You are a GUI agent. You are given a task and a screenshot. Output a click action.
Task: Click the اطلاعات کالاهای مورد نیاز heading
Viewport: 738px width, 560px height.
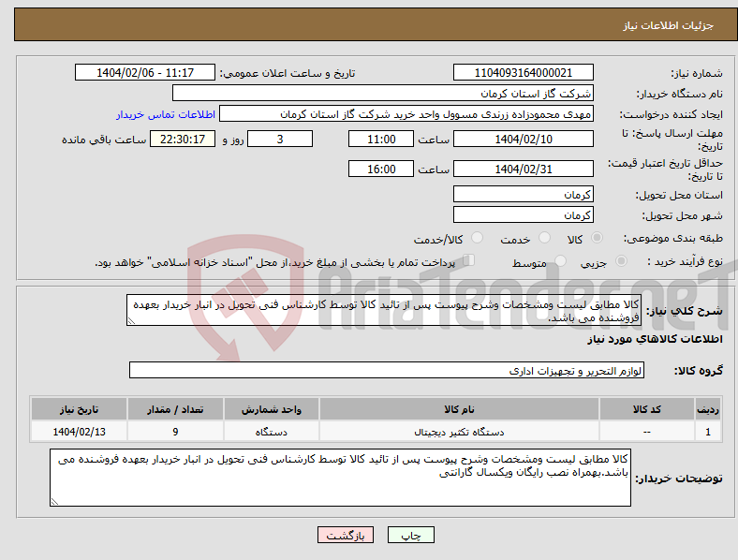point(655,339)
